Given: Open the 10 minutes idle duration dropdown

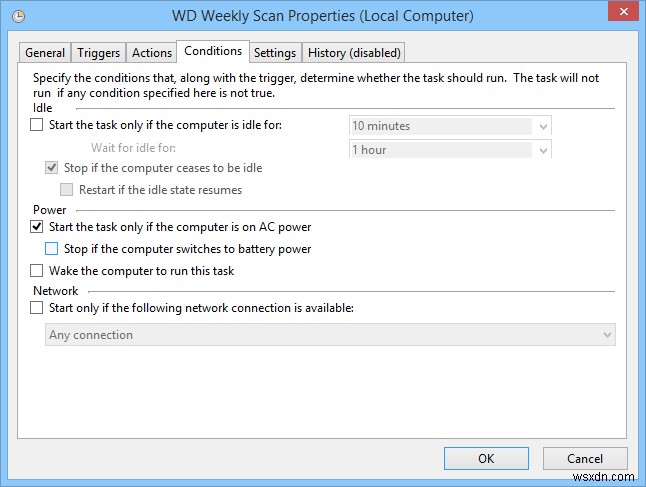Looking at the screenshot, I should (450, 126).
